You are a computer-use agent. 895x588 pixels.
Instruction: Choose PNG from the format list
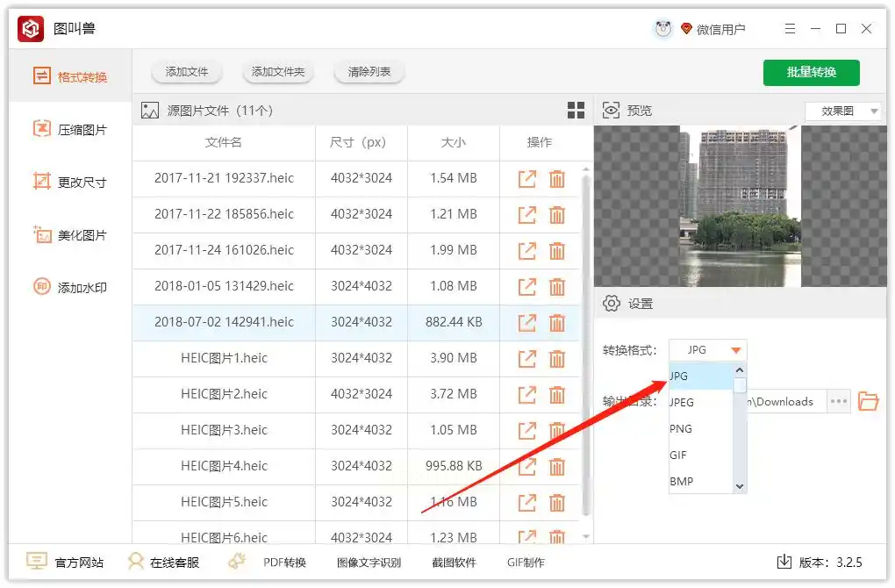coord(681,429)
